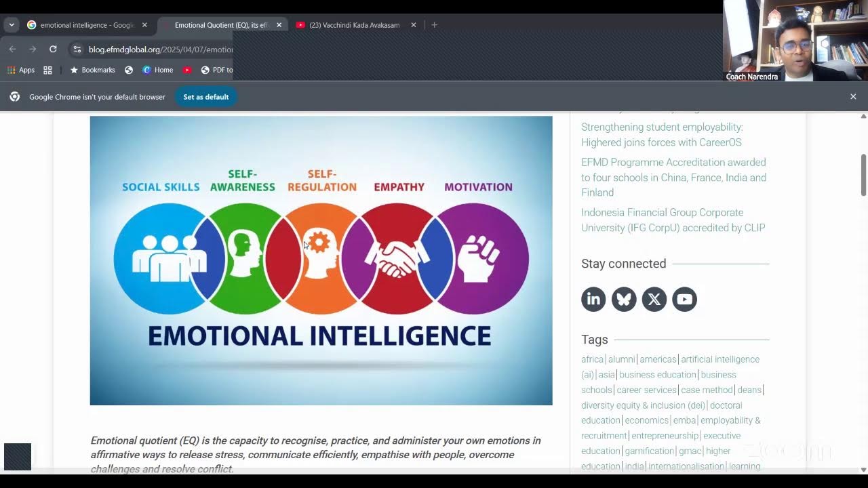
Task: Open a new tab with the plus button
Action: point(435,25)
